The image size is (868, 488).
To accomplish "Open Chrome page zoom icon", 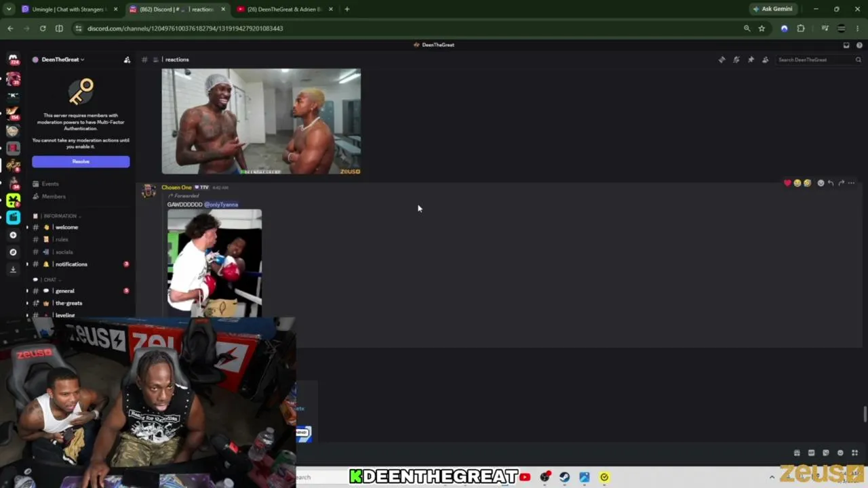I will pos(747,28).
